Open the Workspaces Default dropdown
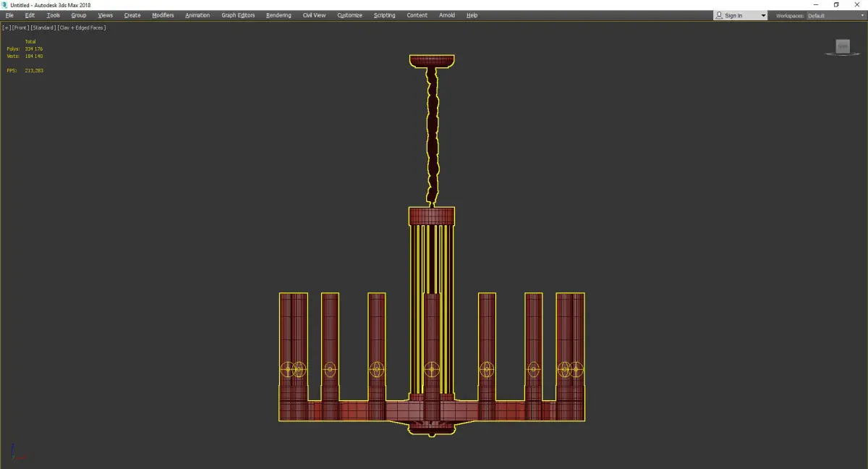 [x=835, y=15]
